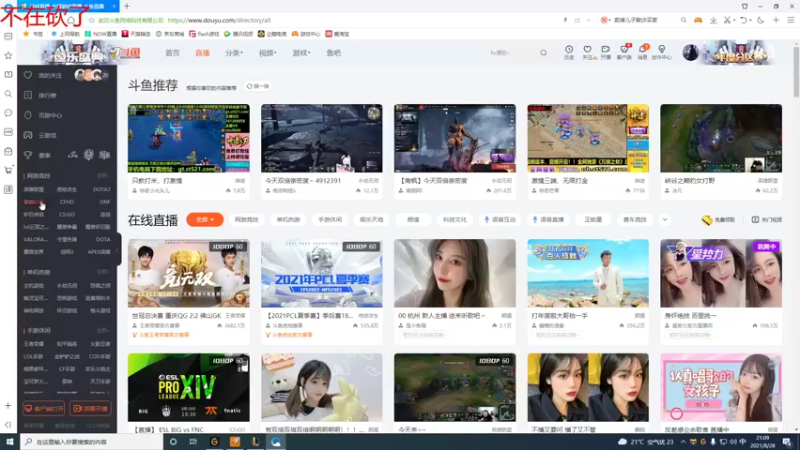Open 鱼吧 in top navigation
The image size is (800, 450).
click(334, 53)
